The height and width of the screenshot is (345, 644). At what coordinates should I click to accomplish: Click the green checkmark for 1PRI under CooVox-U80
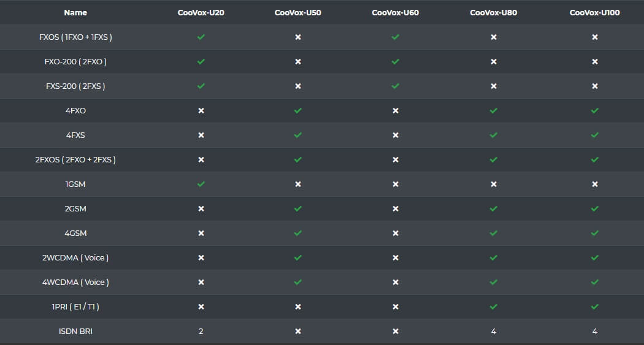(x=494, y=307)
